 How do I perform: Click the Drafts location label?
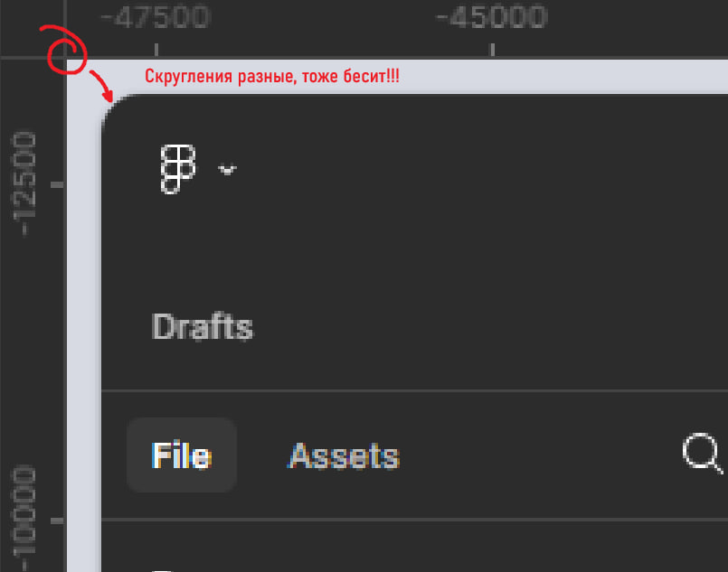(x=203, y=326)
